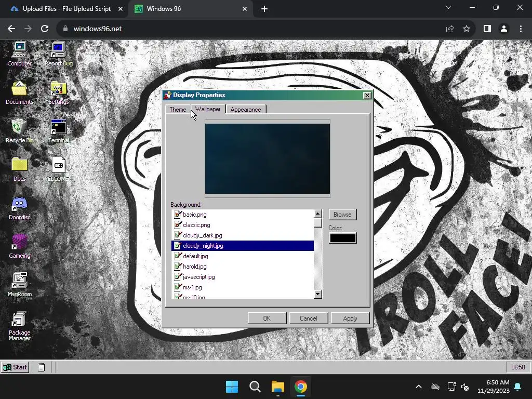This screenshot has height=399, width=532.
Task: Click the Browse button for wallpapers
Action: (342, 215)
